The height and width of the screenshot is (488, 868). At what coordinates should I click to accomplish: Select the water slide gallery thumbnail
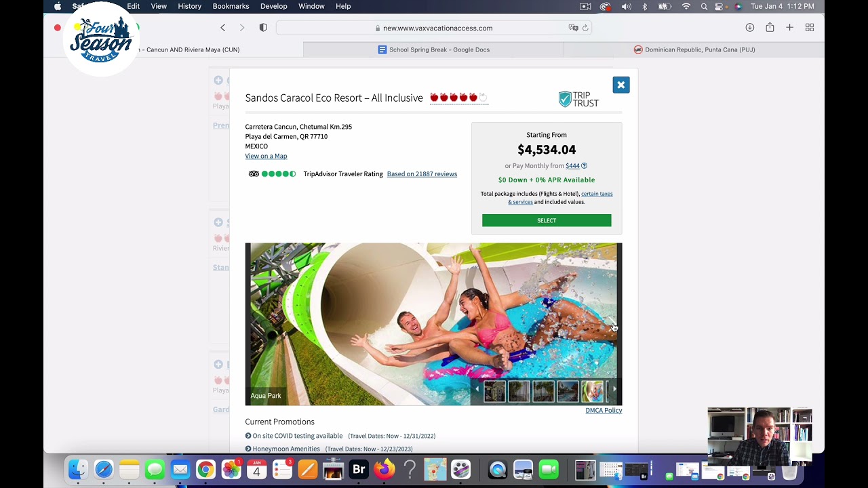pyautogui.click(x=592, y=391)
